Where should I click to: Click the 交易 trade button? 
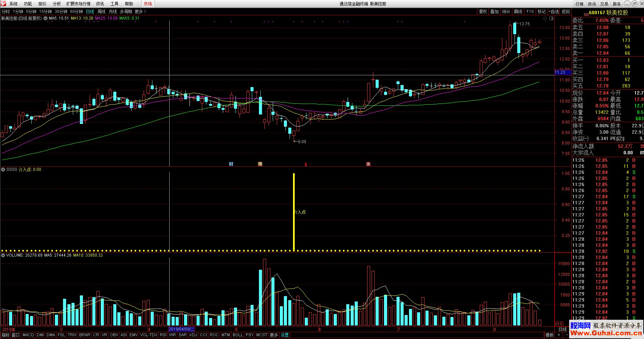pos(604,4)
